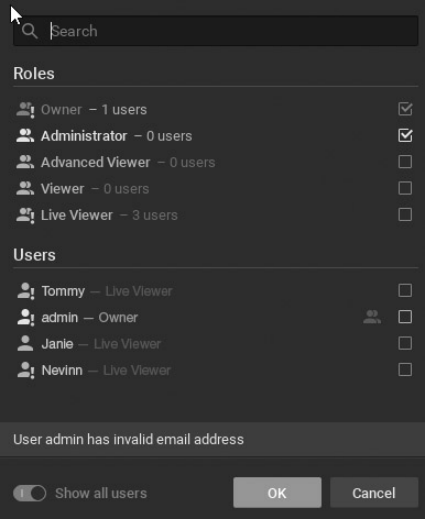Viewport: 425px width, 519px height.
Task: Click the Owner role group icon
Action: (x=25, y=110)
